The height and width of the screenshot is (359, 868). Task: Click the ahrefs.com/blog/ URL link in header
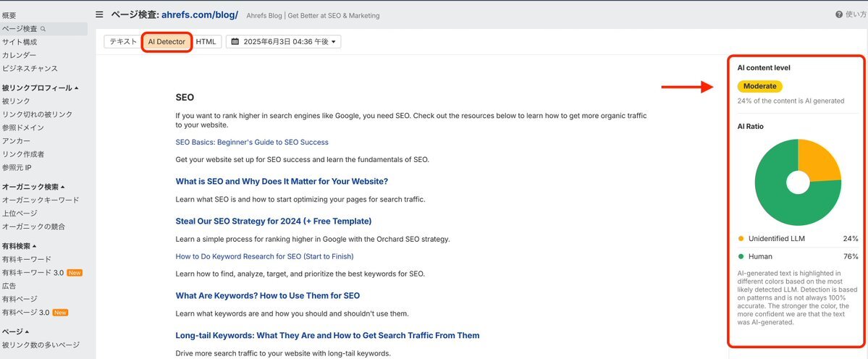pyautogui.click(x=200, y=15)
